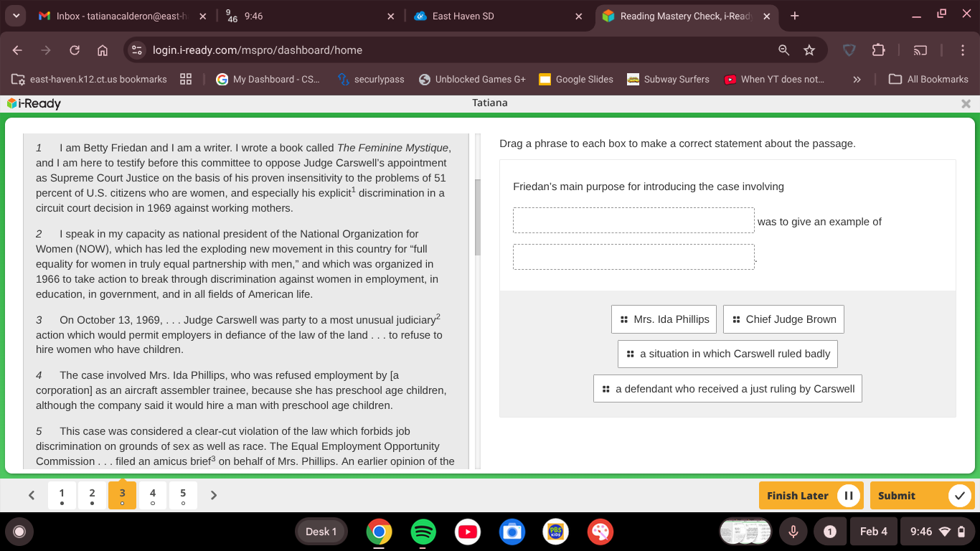Image resolution: width=980 pixels, height=551 pixels.
Task: Click the passage scrollbar thumb
Action: pyautogui.click(x=478, y=217)
